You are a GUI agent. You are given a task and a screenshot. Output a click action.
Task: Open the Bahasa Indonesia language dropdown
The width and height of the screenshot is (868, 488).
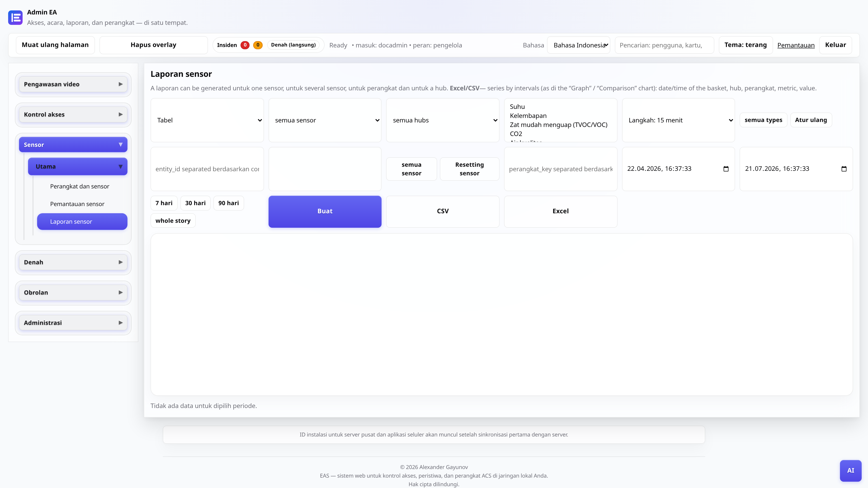click(x=579, y=45)
